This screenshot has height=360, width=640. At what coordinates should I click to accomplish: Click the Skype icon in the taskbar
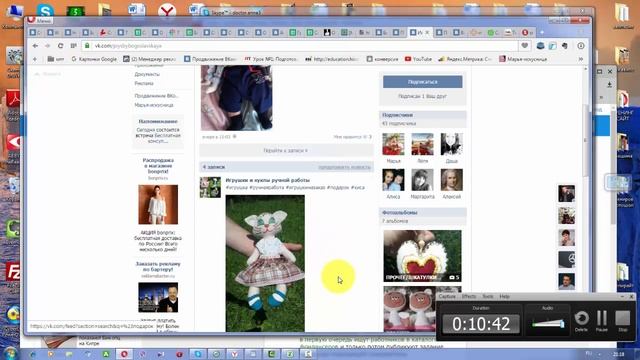click(198, 354)
